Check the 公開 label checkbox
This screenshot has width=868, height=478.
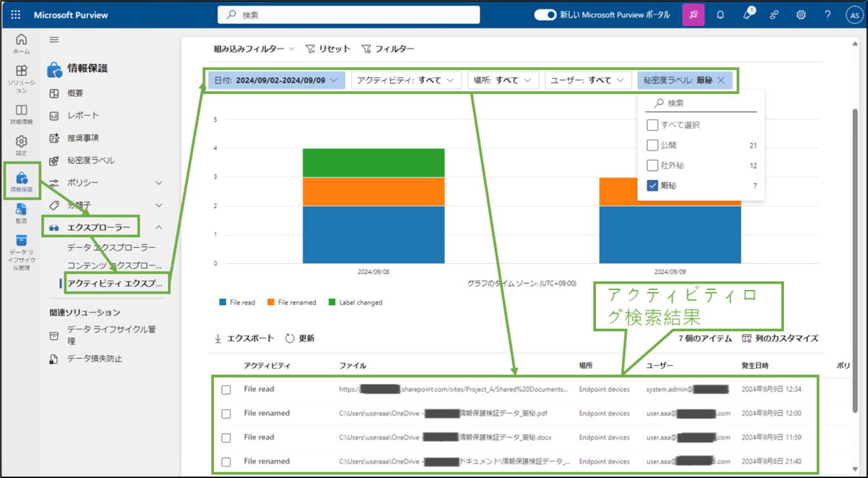click(652, 145)
